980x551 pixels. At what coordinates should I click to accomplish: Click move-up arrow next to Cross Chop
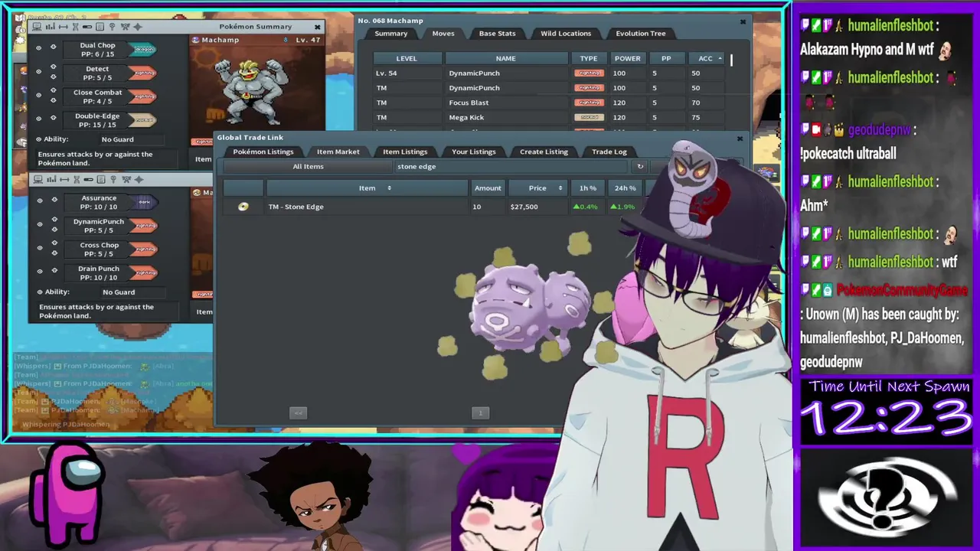point(54,243)
